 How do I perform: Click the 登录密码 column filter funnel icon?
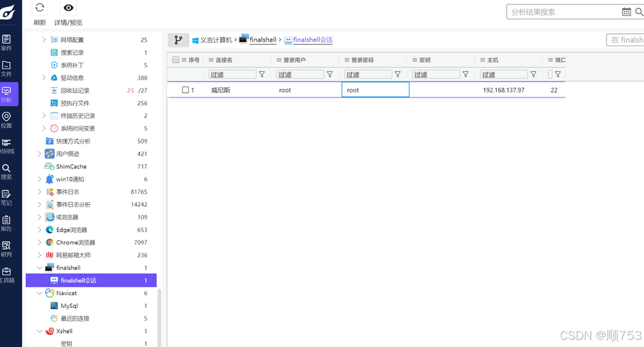coord(397,74)
